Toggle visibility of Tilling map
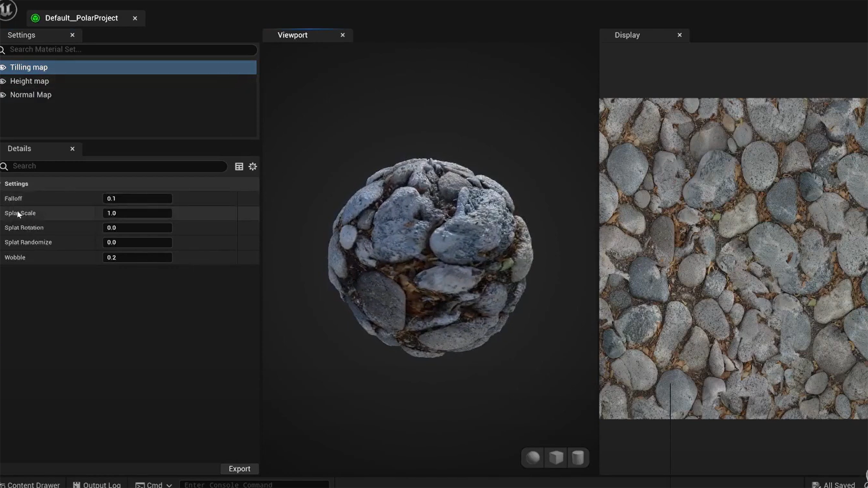Screen dimensions: 868x488 (x=3, y=67)
